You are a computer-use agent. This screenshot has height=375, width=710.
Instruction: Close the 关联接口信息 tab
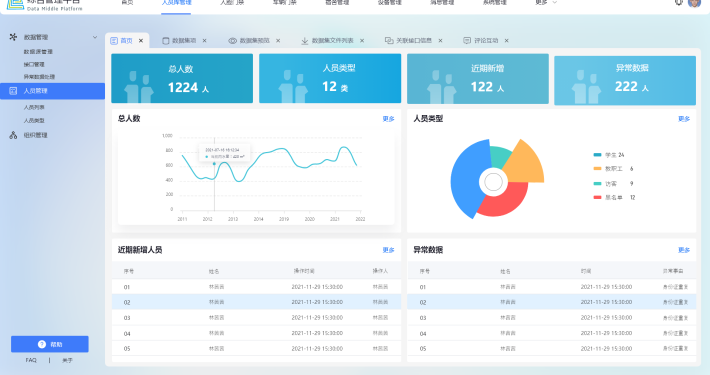(x=440, y=41)
